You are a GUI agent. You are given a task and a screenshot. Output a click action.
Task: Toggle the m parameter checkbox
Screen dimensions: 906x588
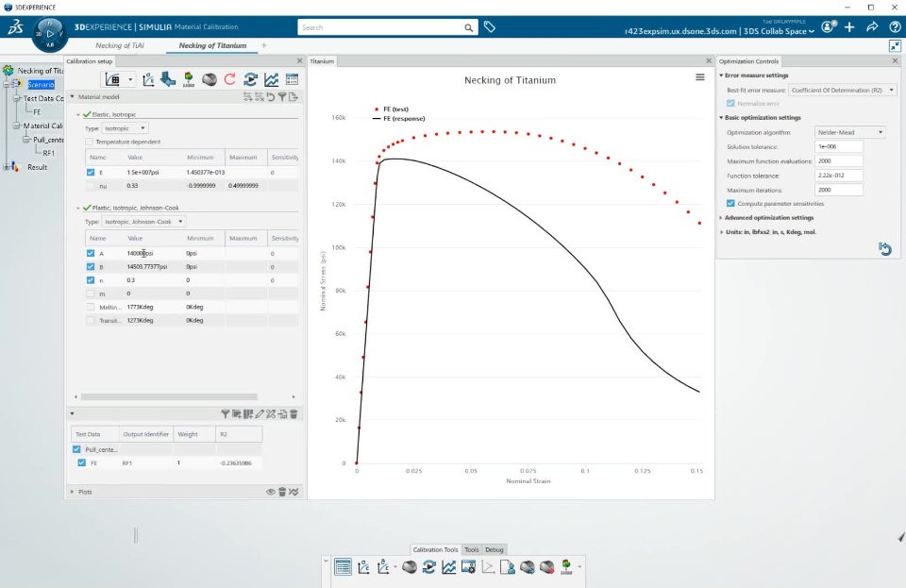click(91, 294)
